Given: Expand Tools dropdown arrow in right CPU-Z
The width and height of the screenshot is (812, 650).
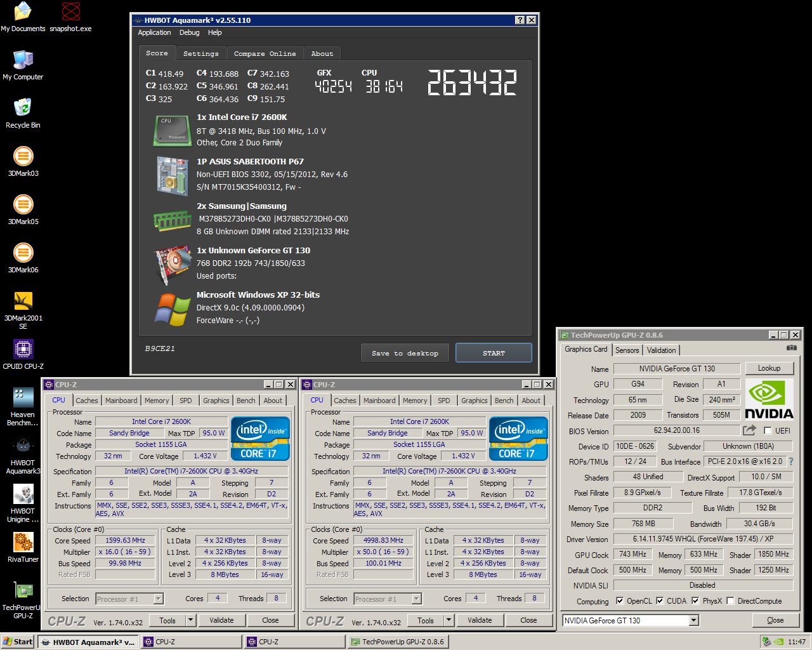Looking at the screenshot, I should click(x=448, y=620).
